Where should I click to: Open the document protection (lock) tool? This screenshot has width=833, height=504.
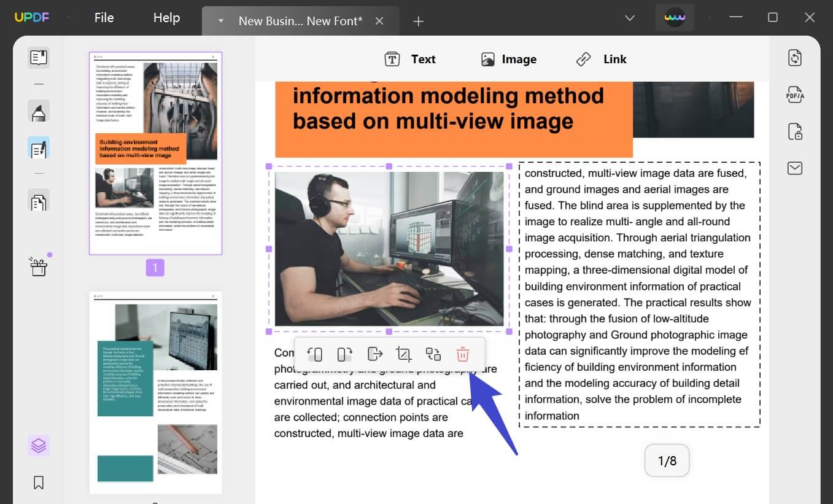point(794,131)
